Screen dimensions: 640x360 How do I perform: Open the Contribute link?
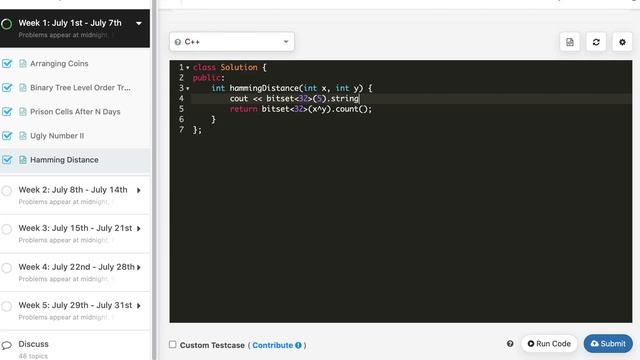(x=273, y=345)
